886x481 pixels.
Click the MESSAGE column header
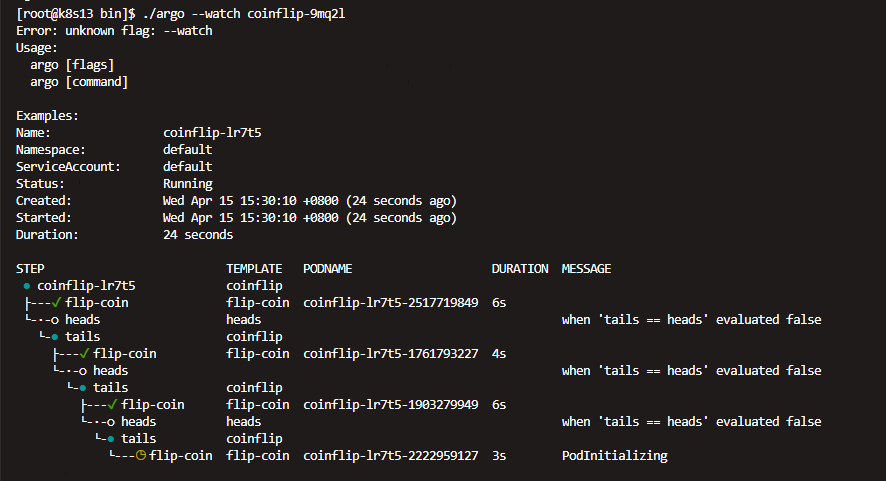(586, 269)
